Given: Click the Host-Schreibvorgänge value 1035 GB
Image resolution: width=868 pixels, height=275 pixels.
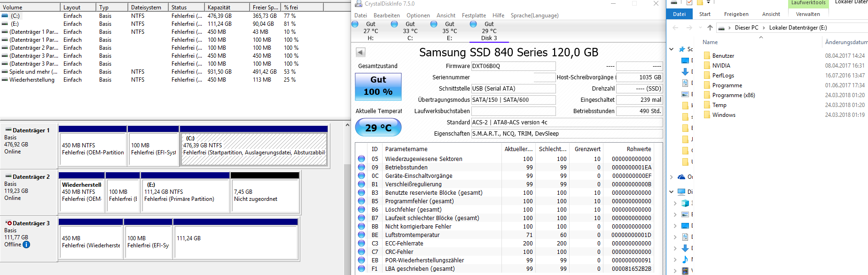Looking at the screenshot, I should (639, 77).
